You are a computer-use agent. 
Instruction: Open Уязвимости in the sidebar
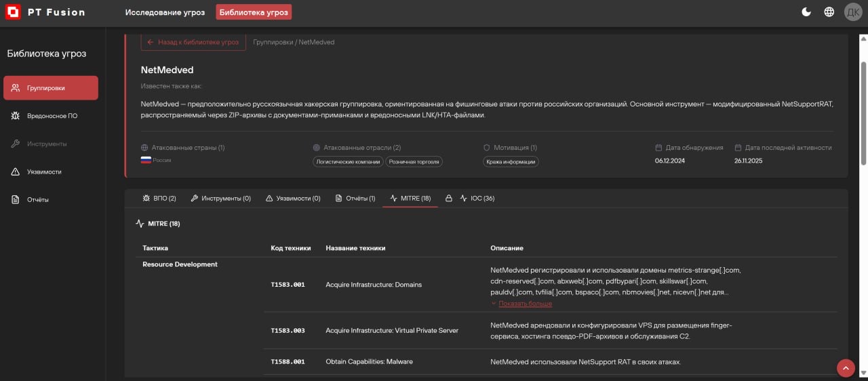[51, 172]
